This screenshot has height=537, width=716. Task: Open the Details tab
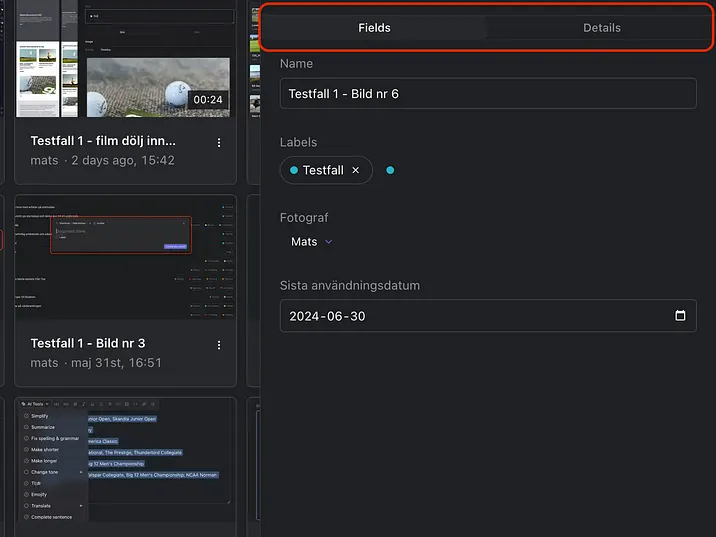click(601, 28)
